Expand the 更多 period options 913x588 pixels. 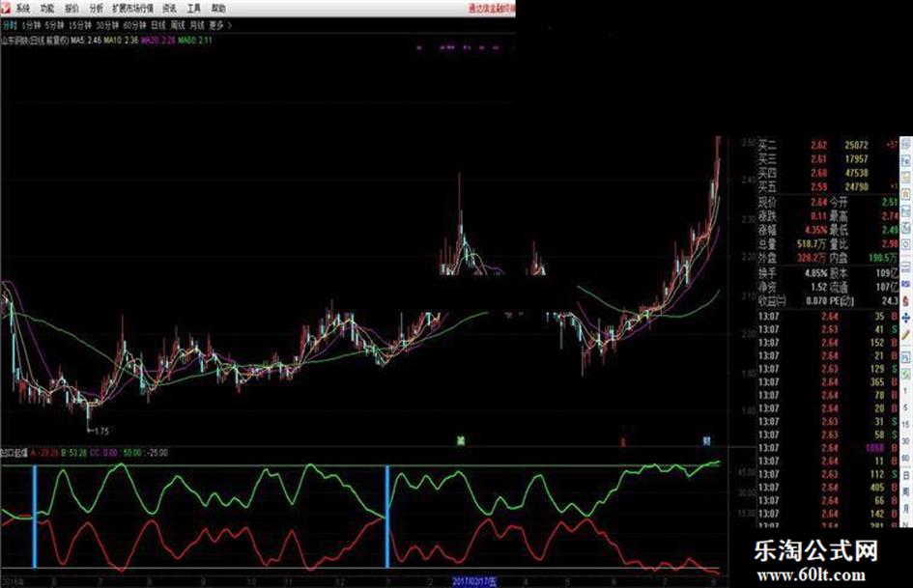(220, 26)
